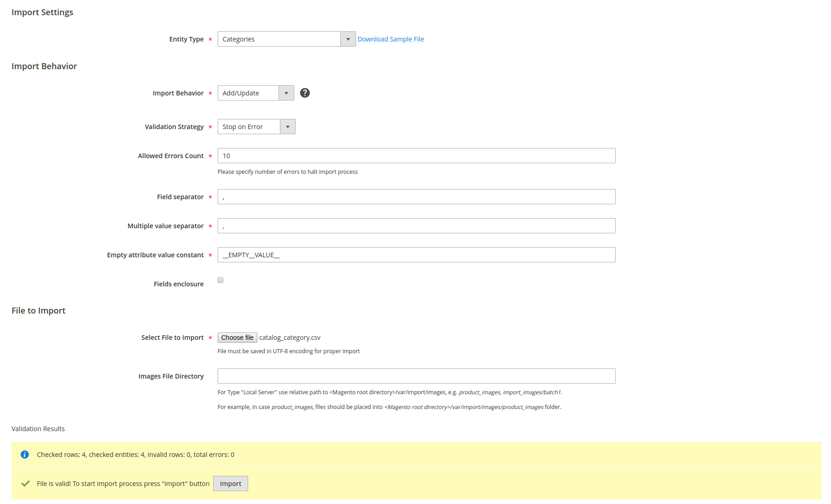Click the info icon in Validation Results banner
This screenshot has width=831, height=504.
24,454
